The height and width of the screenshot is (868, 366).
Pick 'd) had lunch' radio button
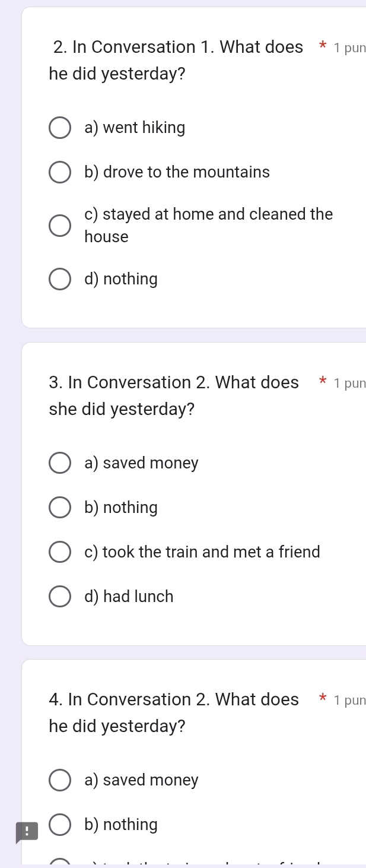pos(59,597)
